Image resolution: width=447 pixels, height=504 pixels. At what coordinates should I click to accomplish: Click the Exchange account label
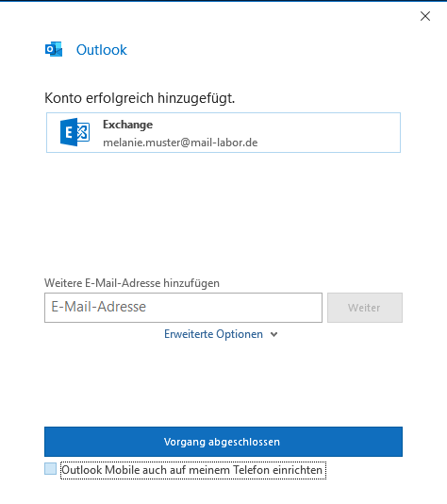128,125
